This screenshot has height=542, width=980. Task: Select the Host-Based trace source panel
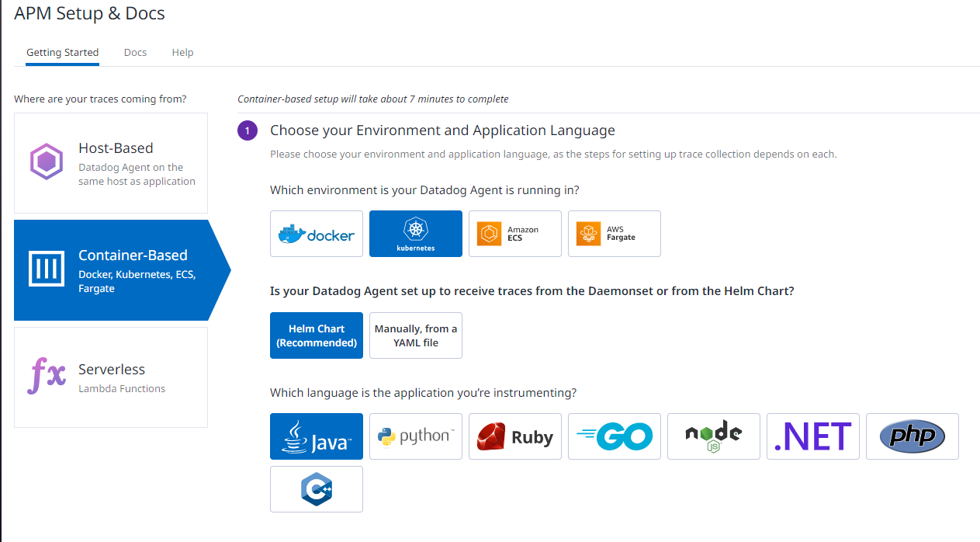pos(110,163)
